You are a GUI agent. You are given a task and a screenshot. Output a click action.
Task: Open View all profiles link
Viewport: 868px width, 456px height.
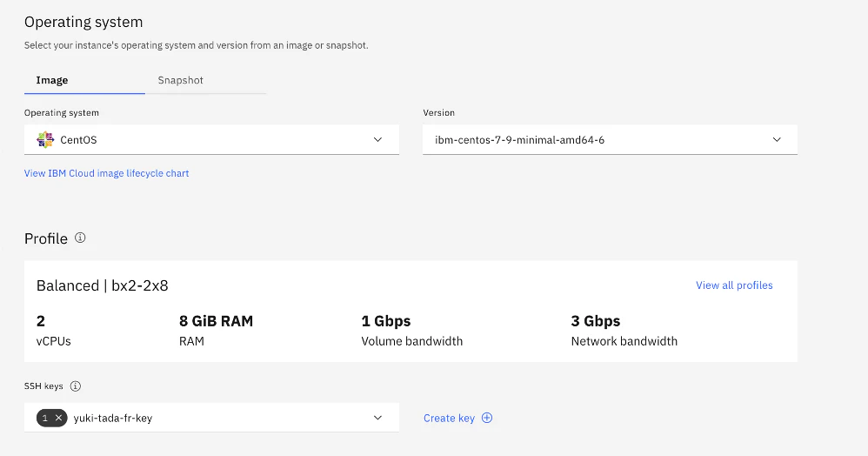[x=734, y=285]
